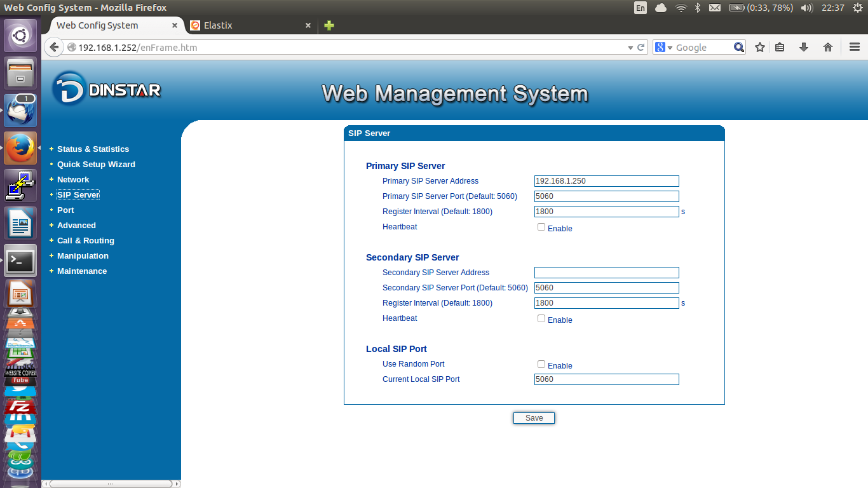The width and height of the screenshot is (868, 488).
Task: Click the DINSTAR logo
Action: pyautogui.click(x=107, y=89)
